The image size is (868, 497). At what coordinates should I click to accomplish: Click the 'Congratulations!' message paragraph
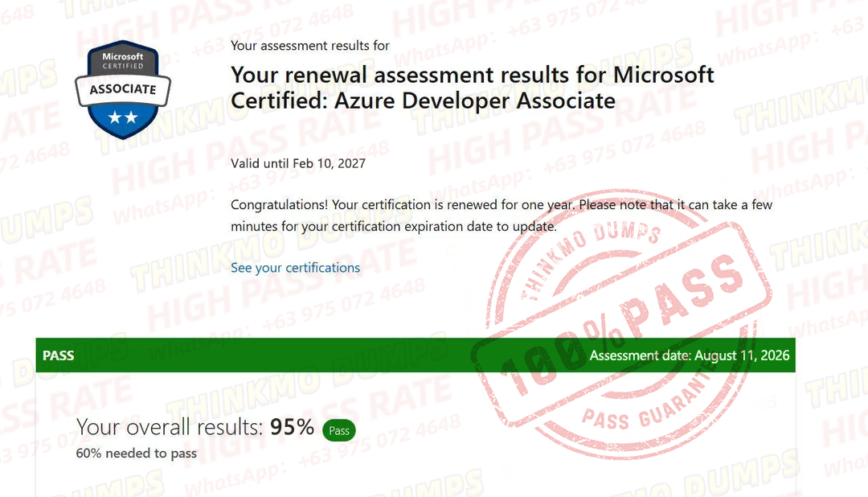pyautogui.click(x=501, y=216)
